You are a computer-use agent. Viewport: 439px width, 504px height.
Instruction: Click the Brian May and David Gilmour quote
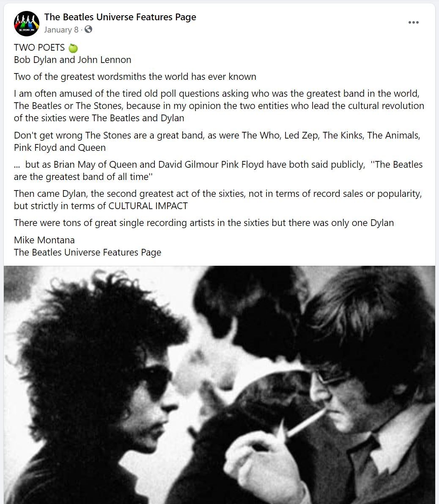click(218, 171)
